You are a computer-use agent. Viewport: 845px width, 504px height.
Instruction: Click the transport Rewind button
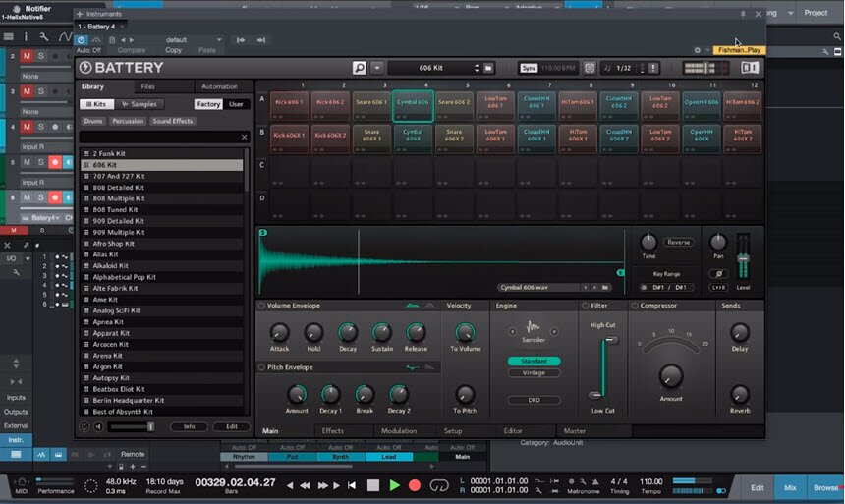[x=305, y=485]
